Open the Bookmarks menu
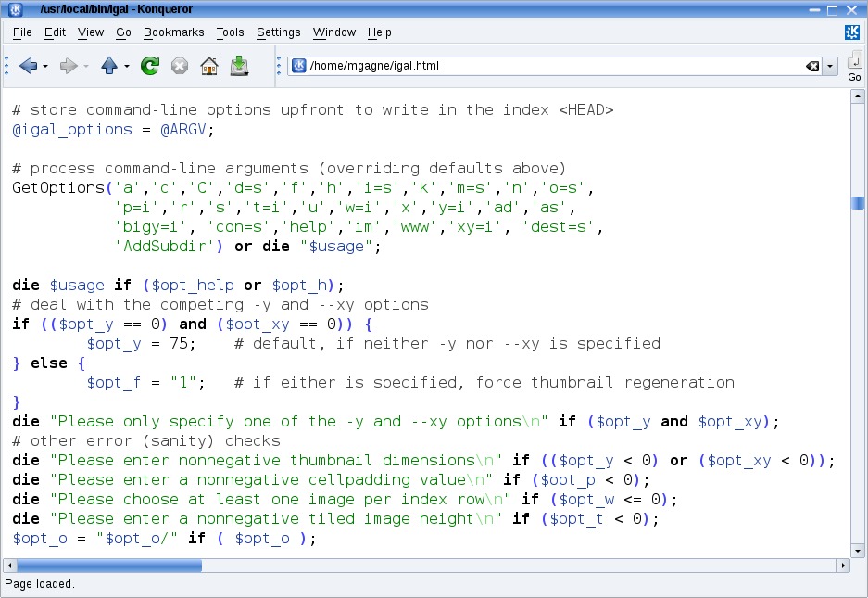Viewport: 868px width, 598px height. click(x=173, y=32)
